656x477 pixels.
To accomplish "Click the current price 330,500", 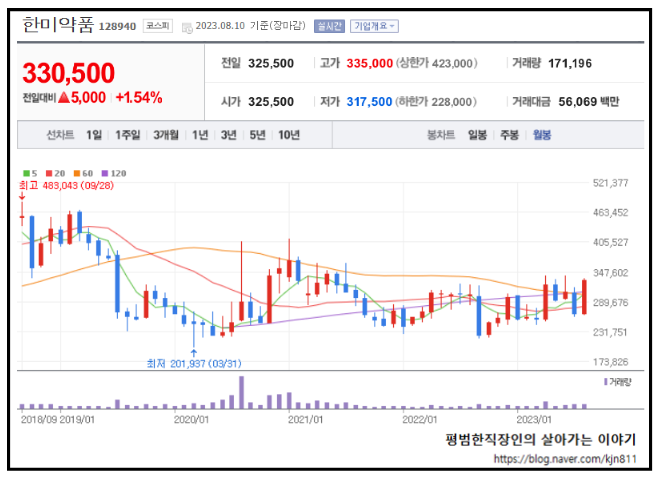I will click(69, 73).
